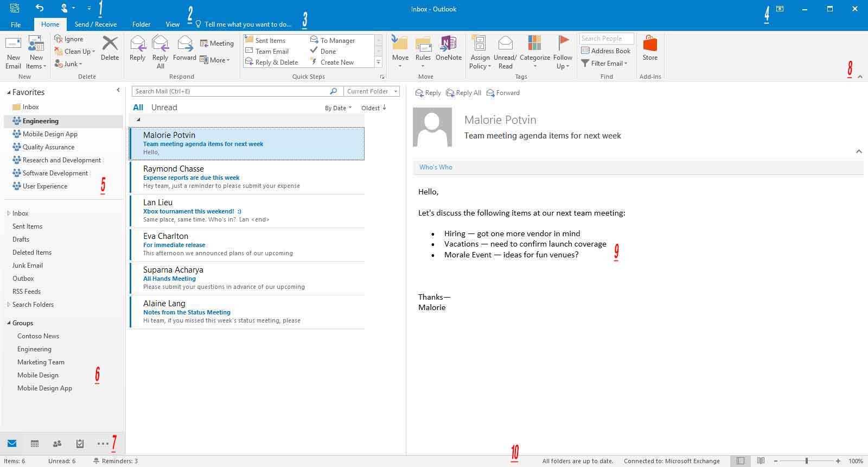The image size is (868, 467).
Task: Open the Deleted Items folder
Action: click(32, 253)
